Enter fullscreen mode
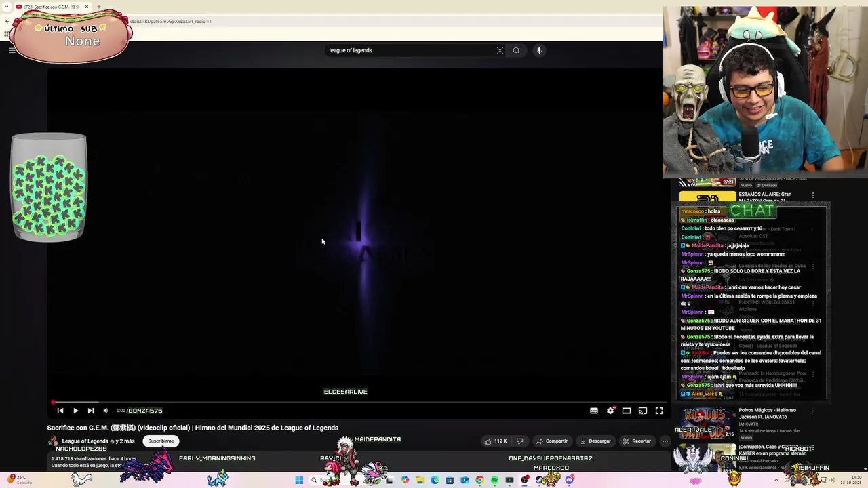The image size is (868, 488). tap(659, 411)
